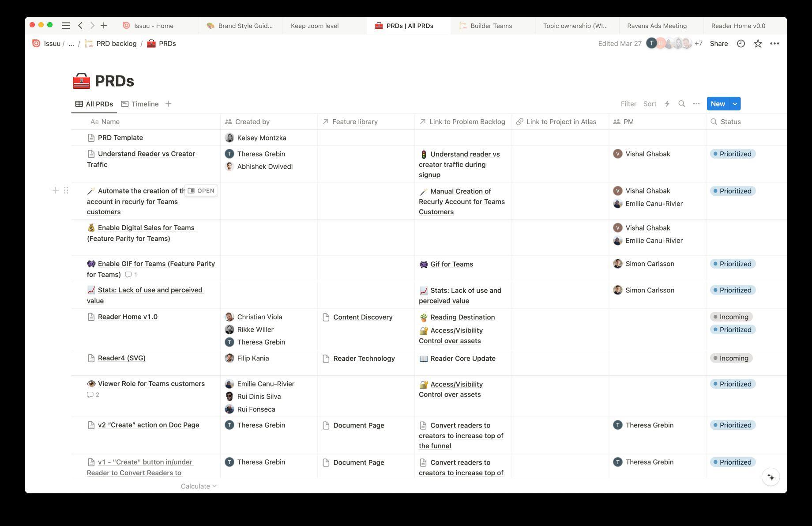Image resolution: width=812 pixels, height=526 pixels.
Task: Open the Feature library column header
Action: (366, 121)
